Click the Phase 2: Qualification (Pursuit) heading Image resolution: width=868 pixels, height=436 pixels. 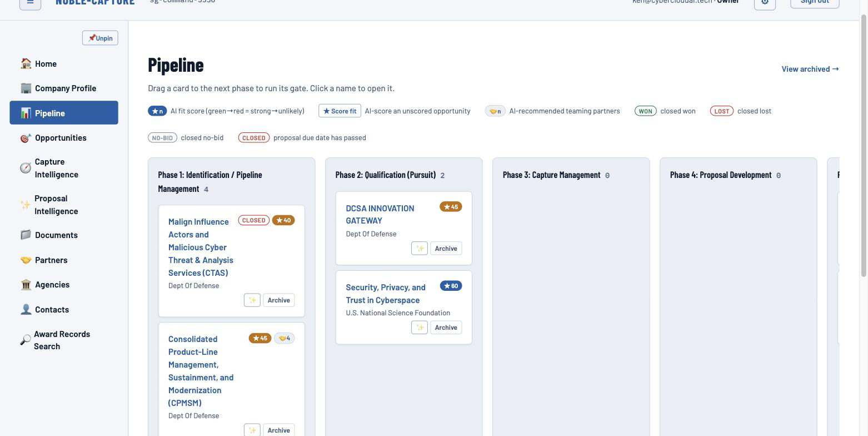point(386,175)
